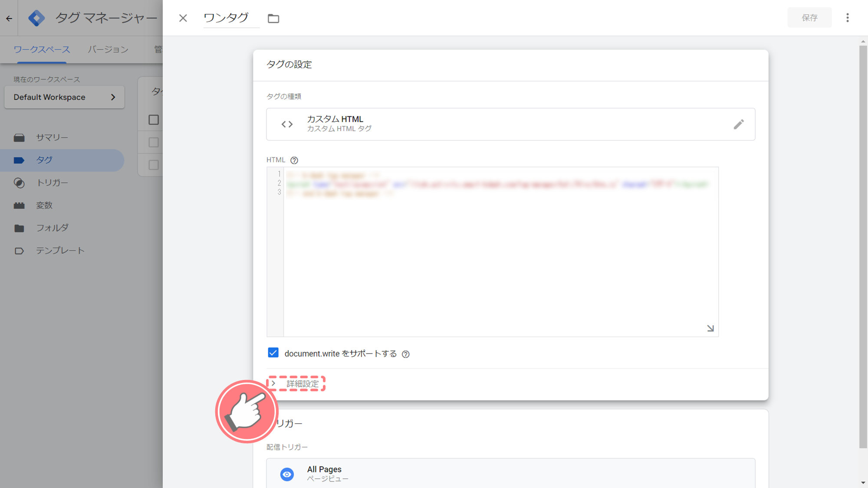Click the タグの設定 heading
The height and width of the screenshot is (488, 868).
(x=289, y=65)
